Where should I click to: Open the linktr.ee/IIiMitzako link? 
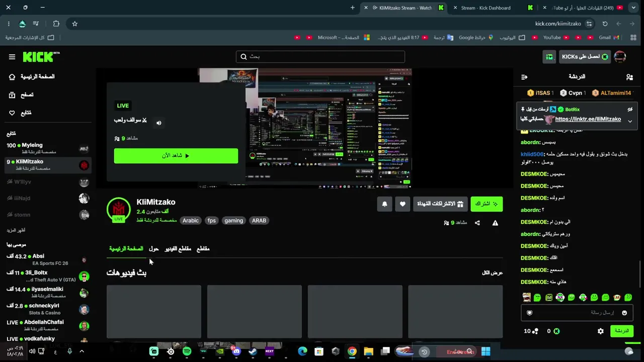(x=588, y=119)
